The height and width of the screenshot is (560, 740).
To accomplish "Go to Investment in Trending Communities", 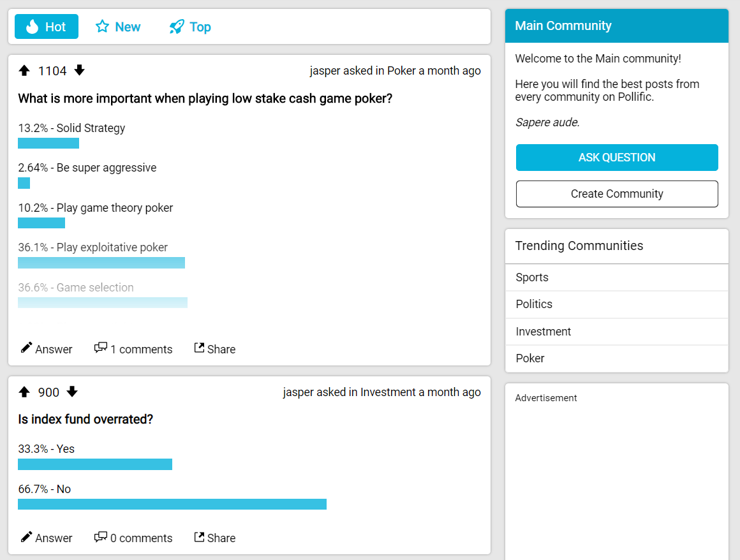I will [544, 332].
